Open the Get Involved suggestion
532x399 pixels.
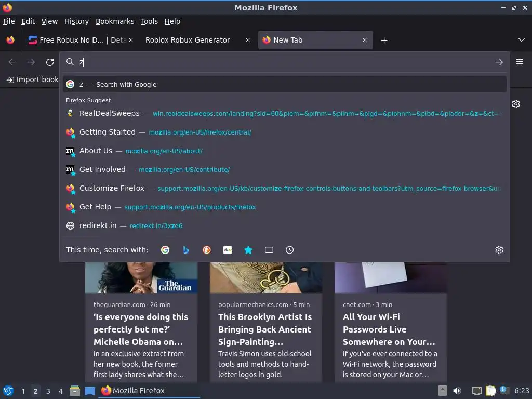tap(284, 169)
